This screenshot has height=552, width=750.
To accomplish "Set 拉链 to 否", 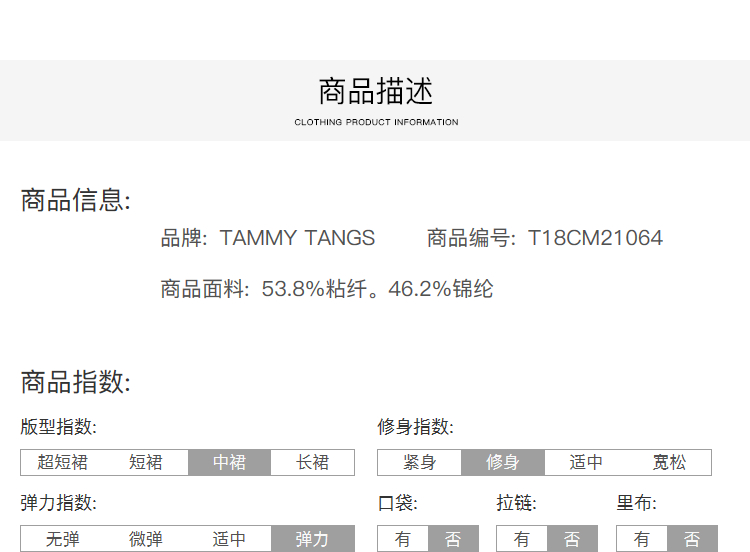I will 572,539.
